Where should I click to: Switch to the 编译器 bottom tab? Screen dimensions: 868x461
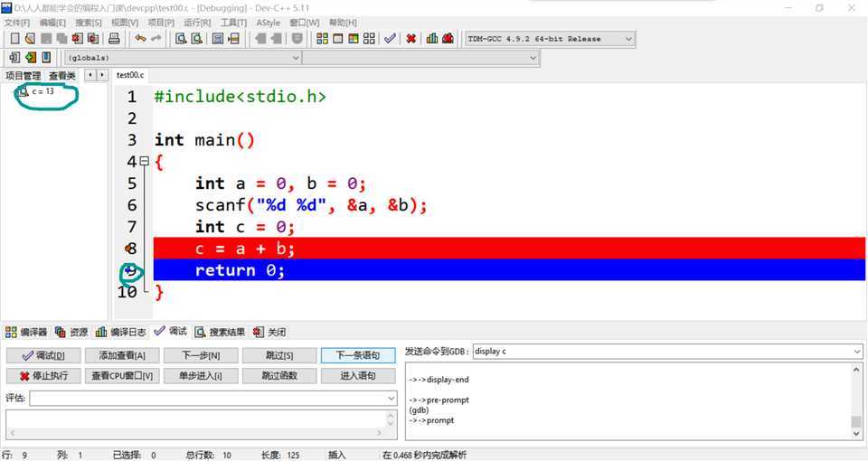[x=26, y=332]
